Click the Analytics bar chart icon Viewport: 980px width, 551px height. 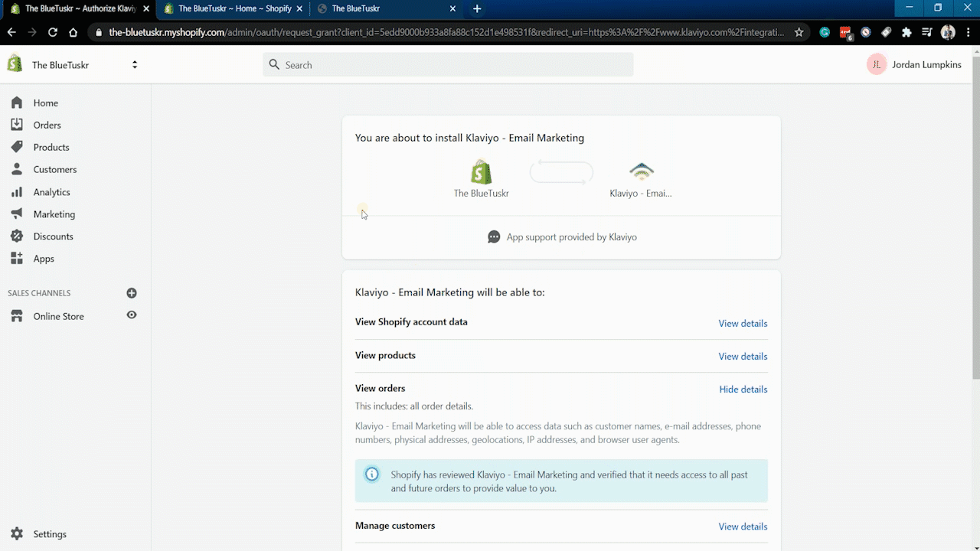pyautogui.click(x=17, y=192)
